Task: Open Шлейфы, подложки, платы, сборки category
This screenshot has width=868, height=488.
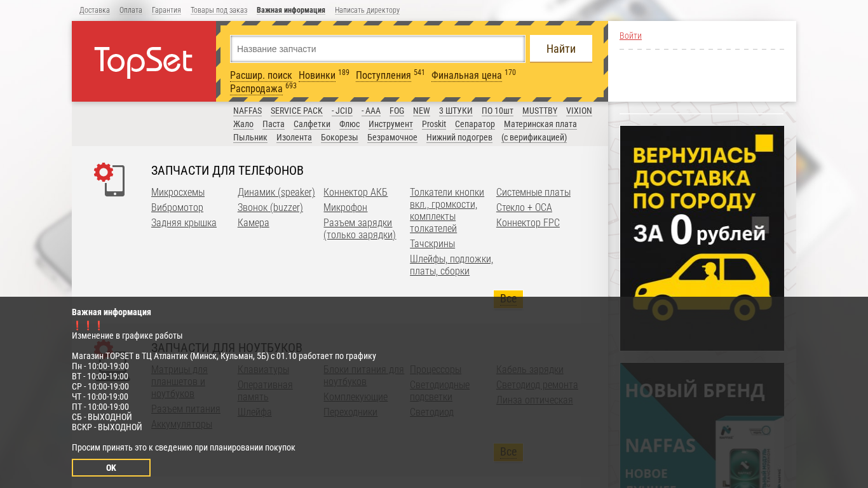Action: pyautogui.click(x=451, y=265)
